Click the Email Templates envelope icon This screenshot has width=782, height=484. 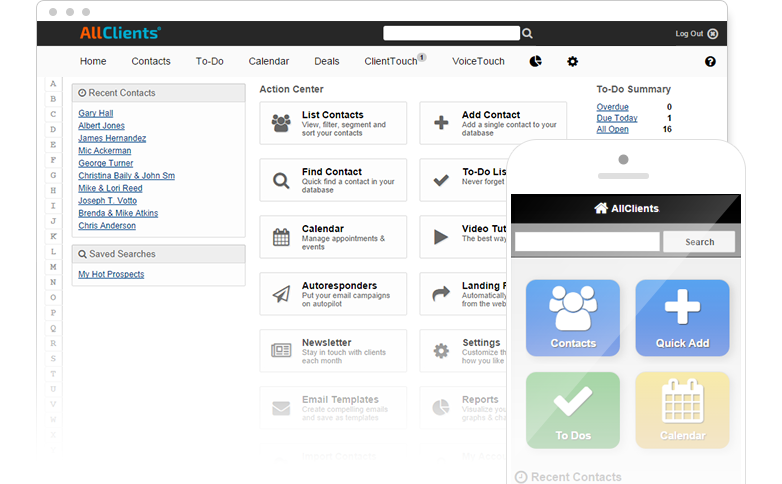[x=281, y=408]
